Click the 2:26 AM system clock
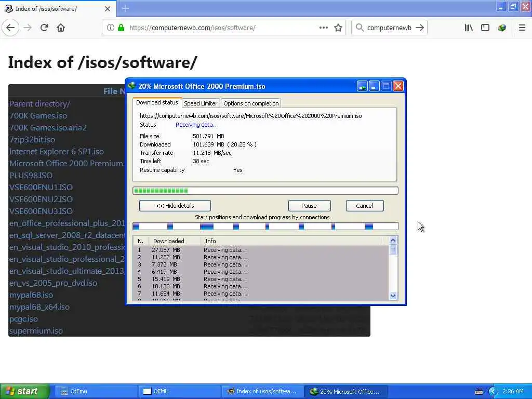Viewport: 532px width, 399px height. 513,392
